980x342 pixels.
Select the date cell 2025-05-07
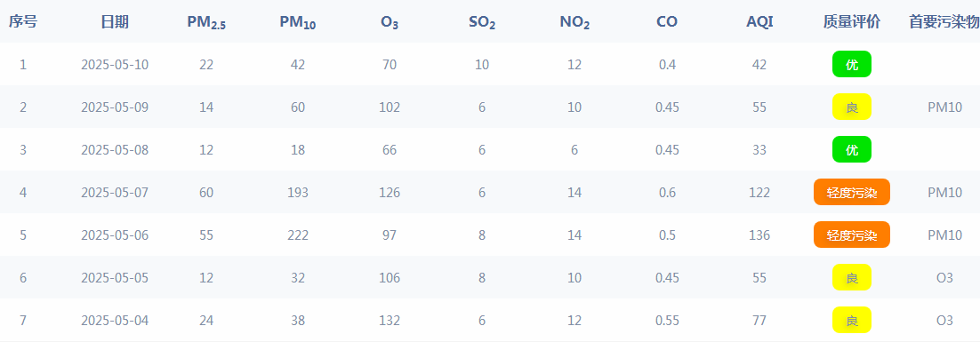(x=115, y=192)
